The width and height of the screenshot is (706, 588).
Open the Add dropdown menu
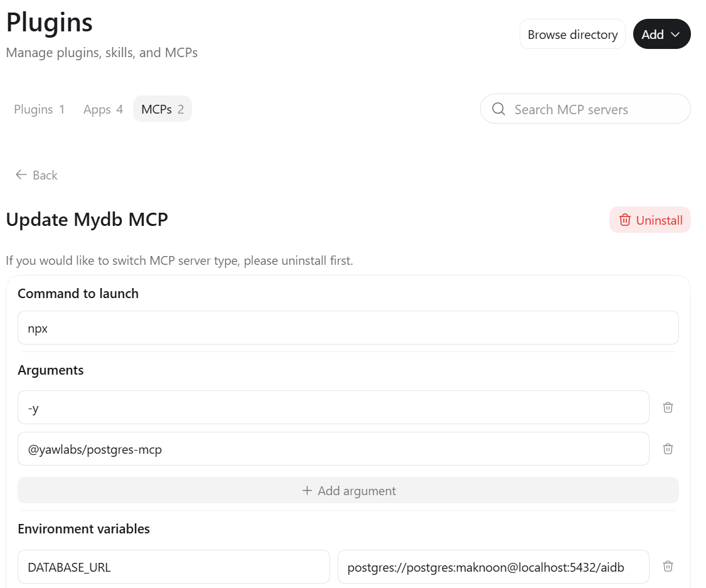[661, 35]
